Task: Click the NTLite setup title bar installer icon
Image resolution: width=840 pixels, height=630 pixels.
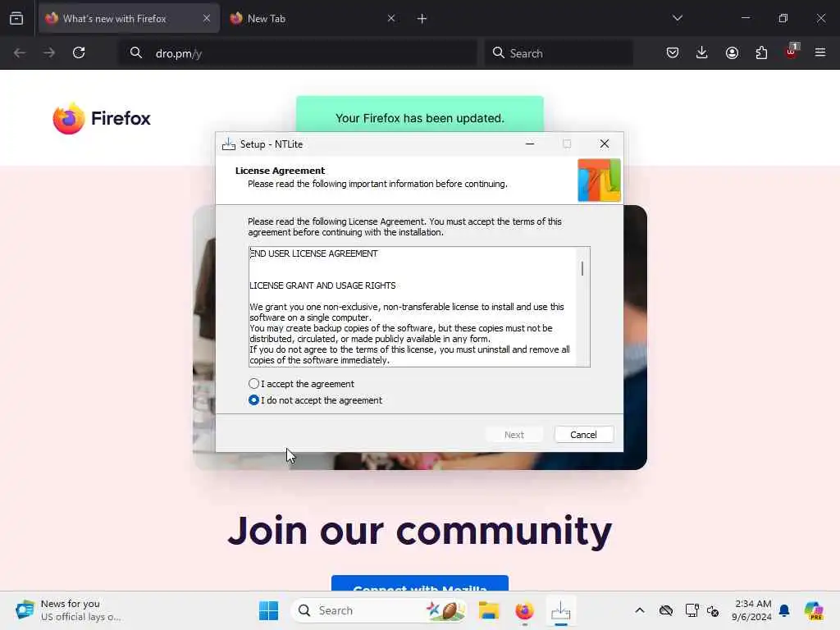Action: coord(229,144)
